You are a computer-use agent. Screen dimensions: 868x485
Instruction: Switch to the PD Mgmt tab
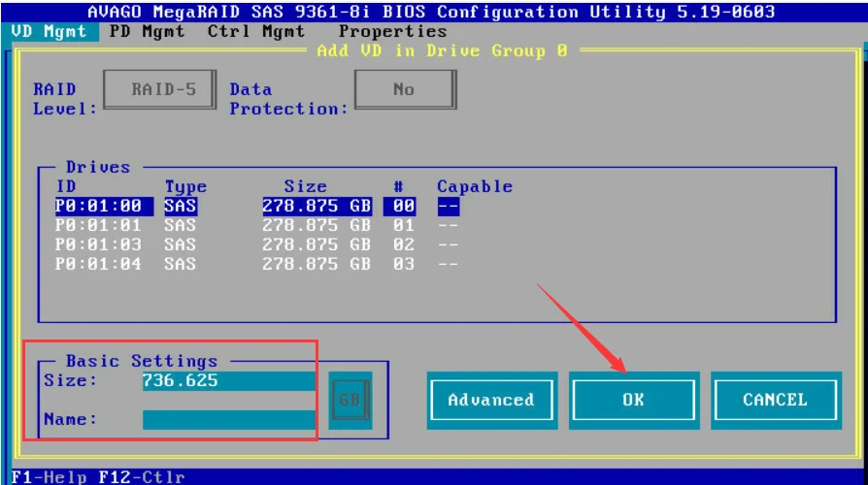click(x=147, y=31)
